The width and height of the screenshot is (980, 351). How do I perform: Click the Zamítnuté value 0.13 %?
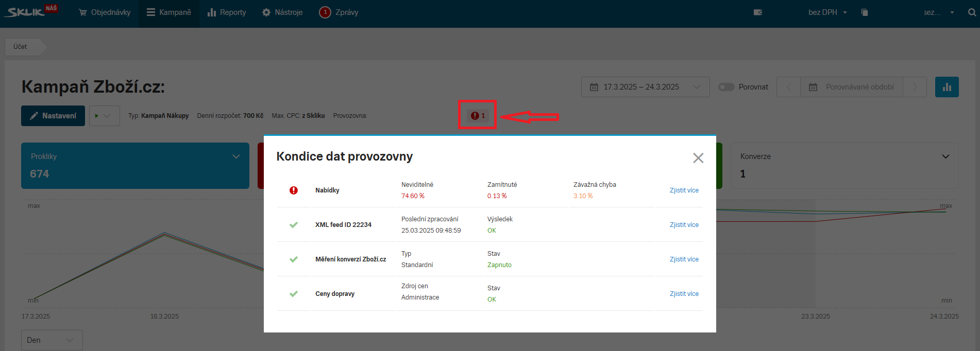pyautogui.click(x=497, y=196)
